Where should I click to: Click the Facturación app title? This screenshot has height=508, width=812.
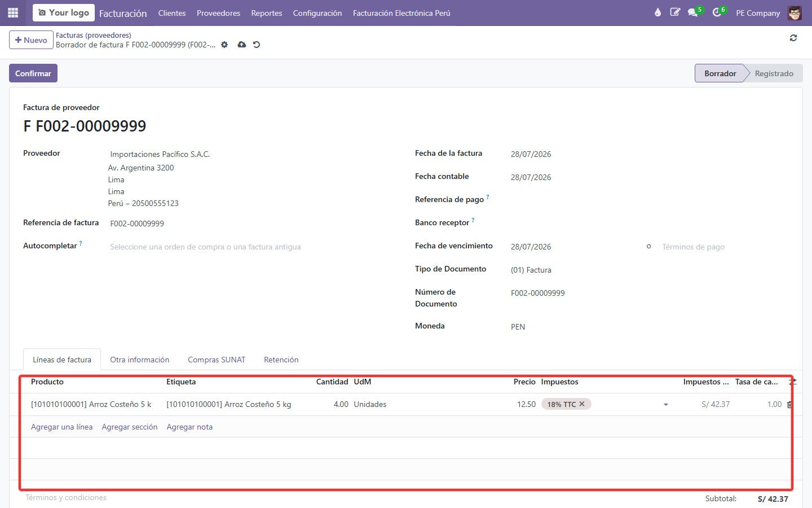(123, 13)
